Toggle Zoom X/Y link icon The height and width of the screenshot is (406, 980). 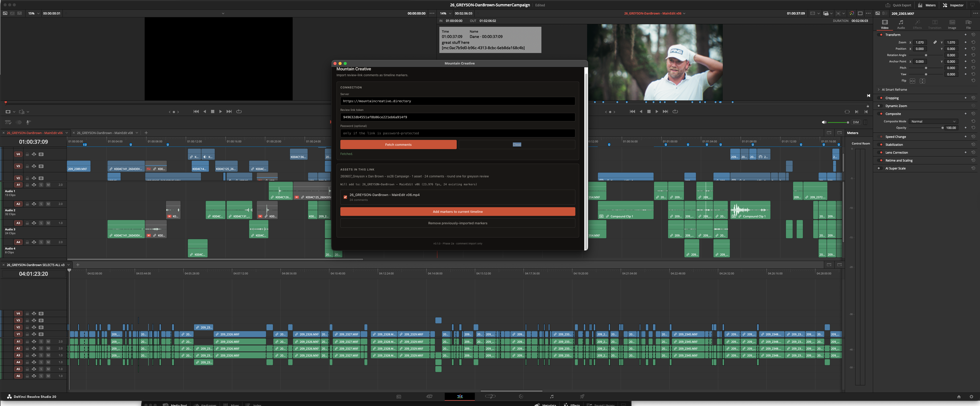point(935,42)
